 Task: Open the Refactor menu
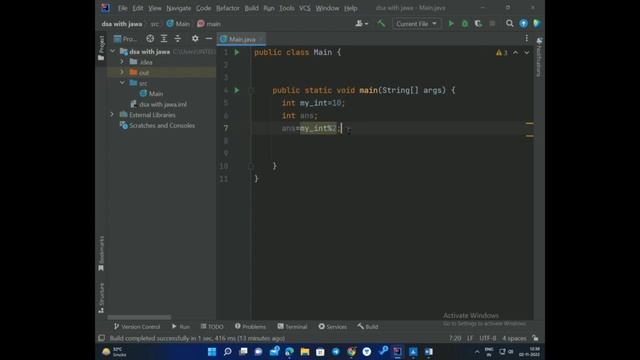pyautogui.click(x=228, y=8)
